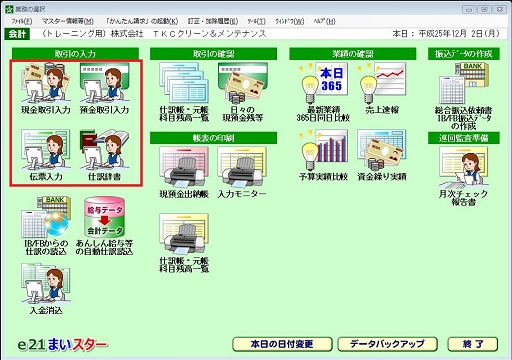
Task: Print the 現預金出納帳 cash book
Action: coord(184,172)
